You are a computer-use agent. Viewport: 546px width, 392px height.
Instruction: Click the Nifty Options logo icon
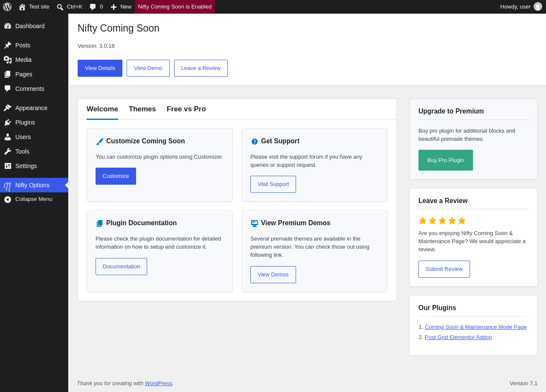[x=8, y=186]
